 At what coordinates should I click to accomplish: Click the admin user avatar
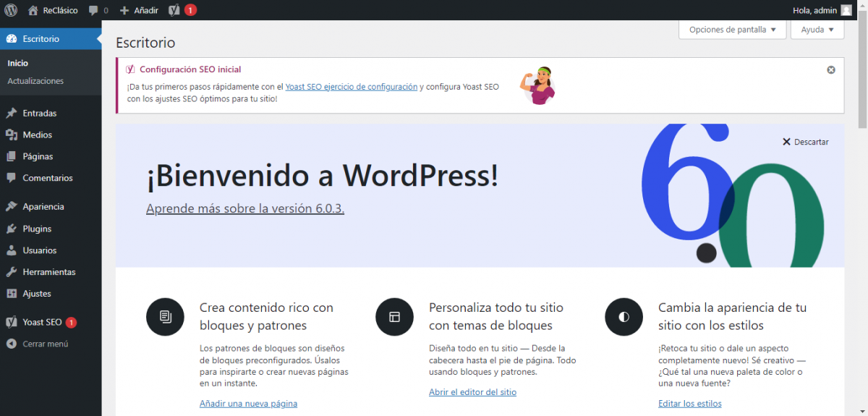[846, 10]
